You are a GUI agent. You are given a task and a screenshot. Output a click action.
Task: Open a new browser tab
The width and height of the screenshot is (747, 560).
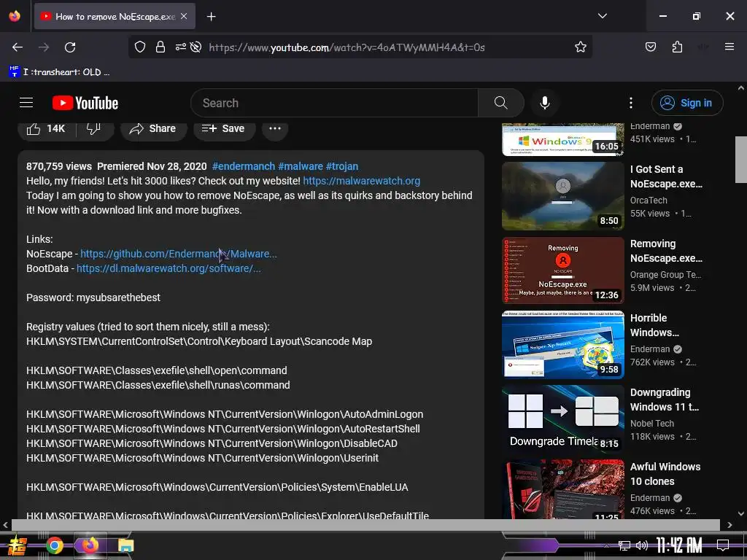pos(211,17)
